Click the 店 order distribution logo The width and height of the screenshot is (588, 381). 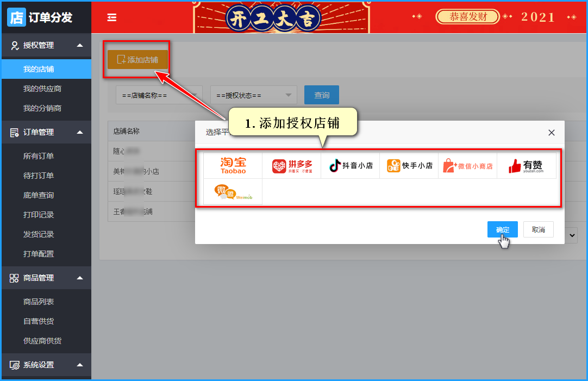click(x=16, y=17)
